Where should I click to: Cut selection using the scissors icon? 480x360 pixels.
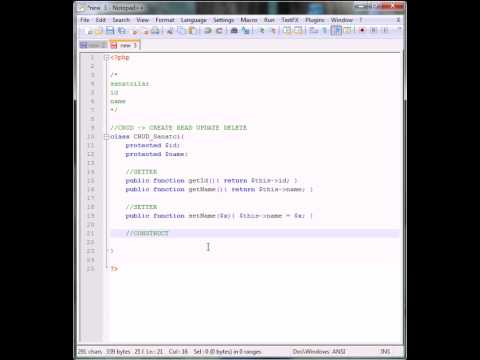[169, 31]
